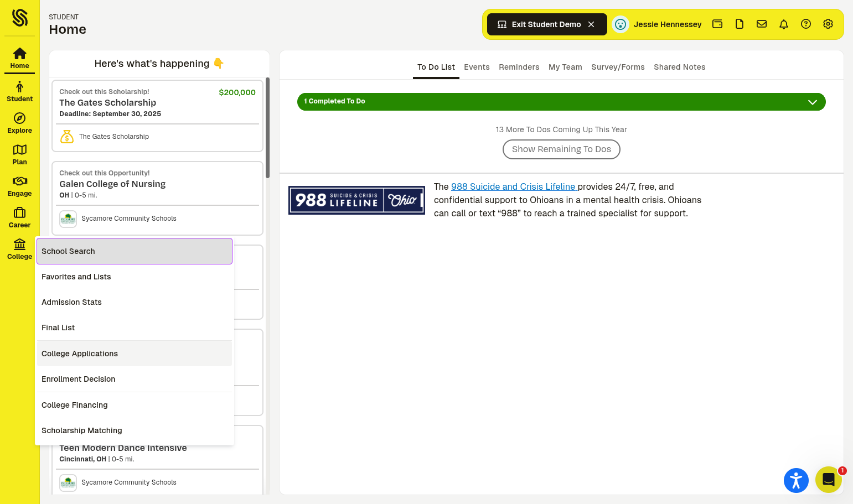Open the Student sidebar section
Viewport: 853px width, 504px height.
click(19, 92)
